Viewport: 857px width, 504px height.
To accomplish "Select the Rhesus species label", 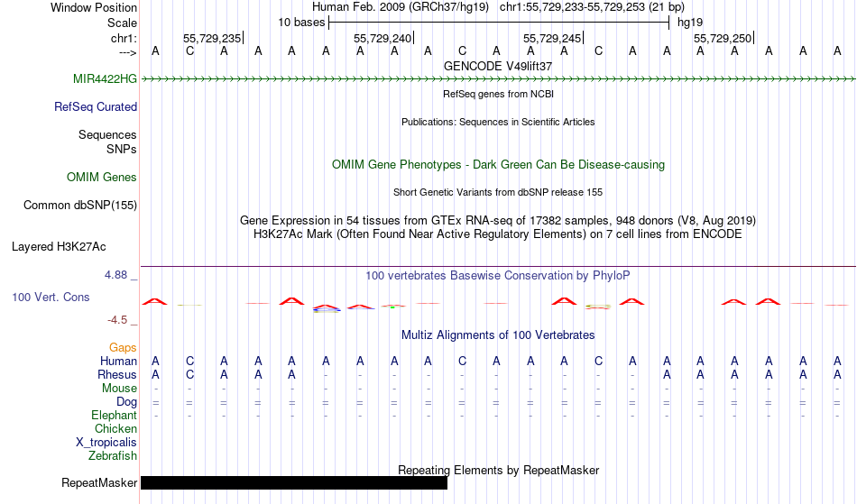I will pos(117,375).
